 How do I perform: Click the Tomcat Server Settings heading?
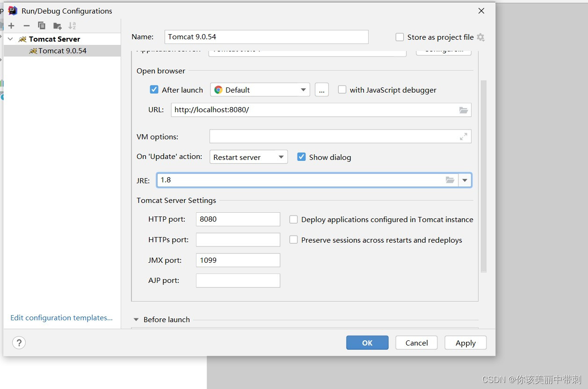pos(176,200)
